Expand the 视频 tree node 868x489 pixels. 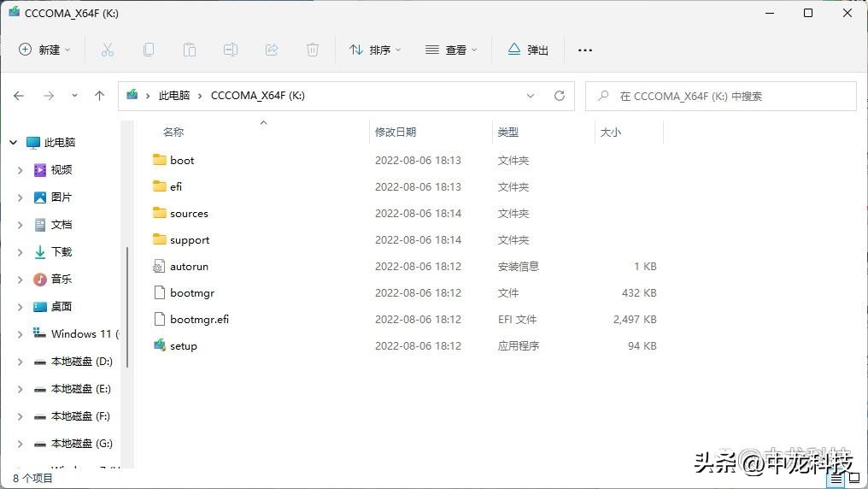point(20,170)
